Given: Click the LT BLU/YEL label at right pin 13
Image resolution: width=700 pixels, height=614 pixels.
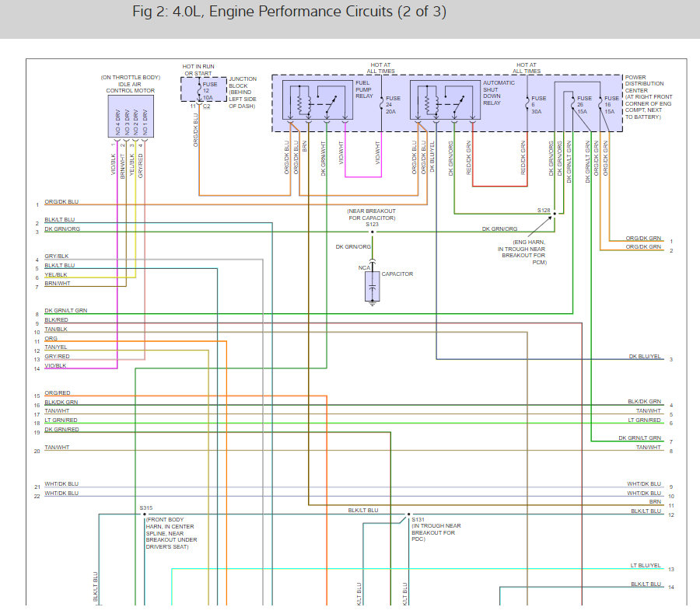Looking at the screenshot, I should pos(646,565).
